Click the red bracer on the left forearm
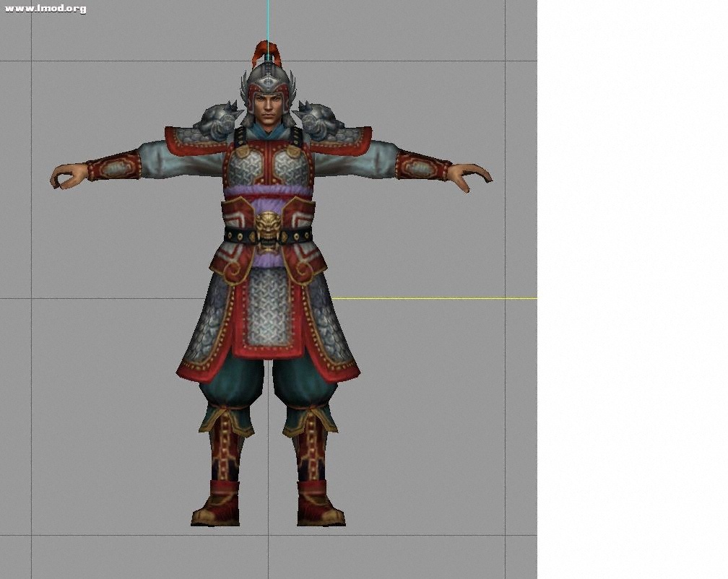Image resolution: width=728 pixels, height=579 pixels. (x=114, y=167)
